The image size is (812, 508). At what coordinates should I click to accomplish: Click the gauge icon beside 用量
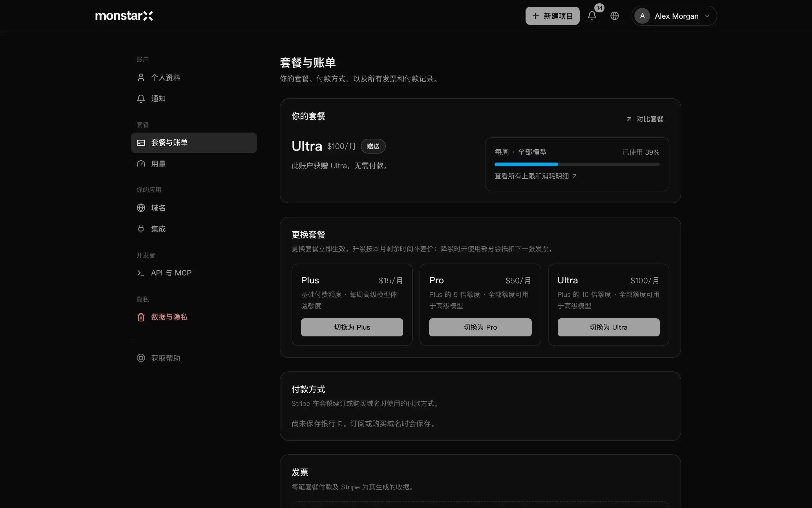(141, 164)
